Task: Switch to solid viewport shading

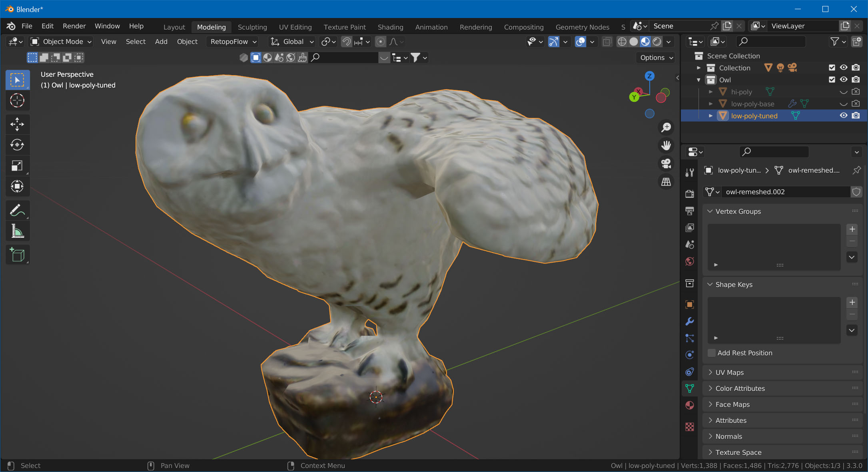Action: click(x=634, y=42)
